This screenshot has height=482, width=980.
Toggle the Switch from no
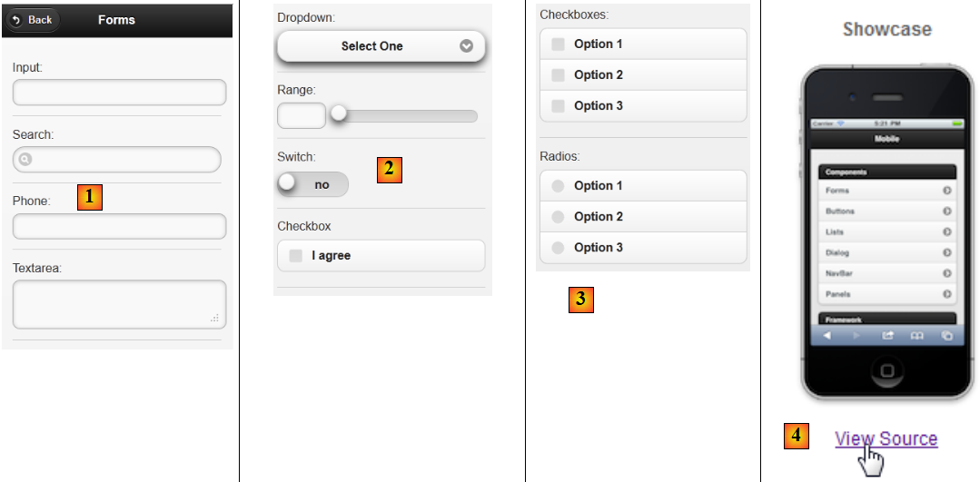pyautogui.click(x=312, y=184)
